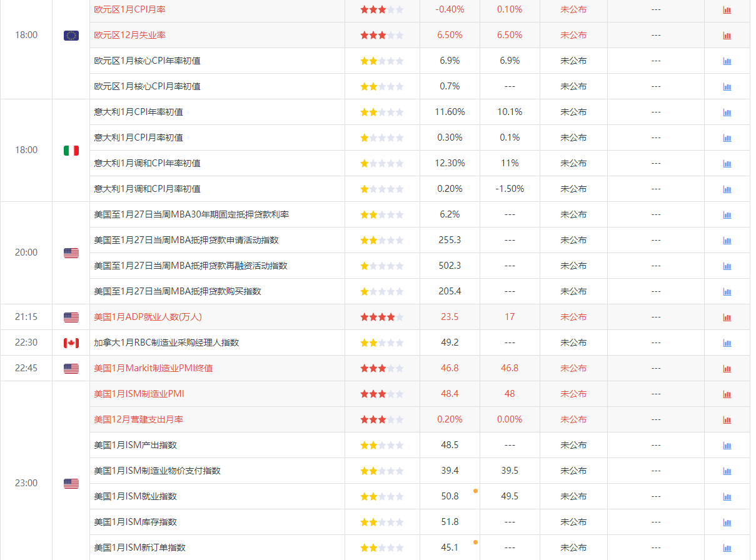Open chart icon for 美国12月营建支出月率
The height and width of the screenshot is (560, 756).
point(727,420)
